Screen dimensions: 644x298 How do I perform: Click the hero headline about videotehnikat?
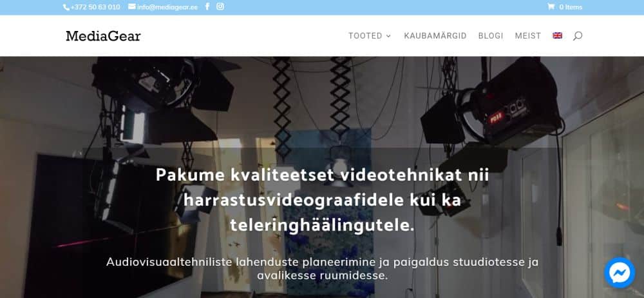pyautogui.click(x=322, y=201)
